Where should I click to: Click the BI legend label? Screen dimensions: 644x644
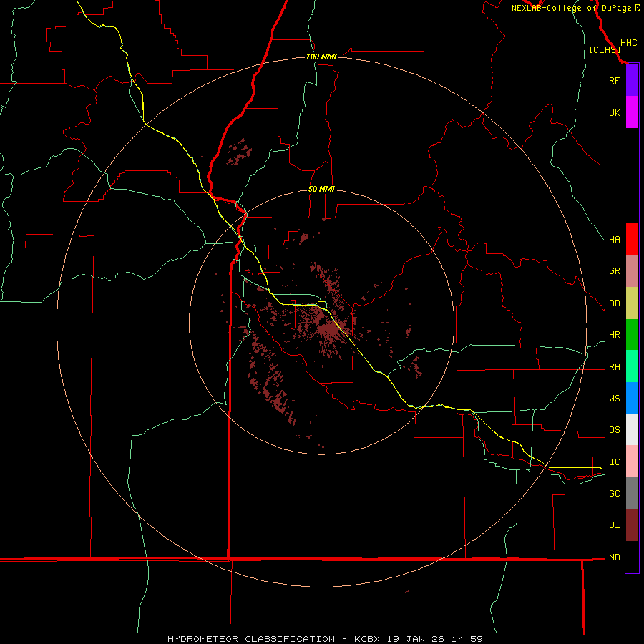[614, 525]
